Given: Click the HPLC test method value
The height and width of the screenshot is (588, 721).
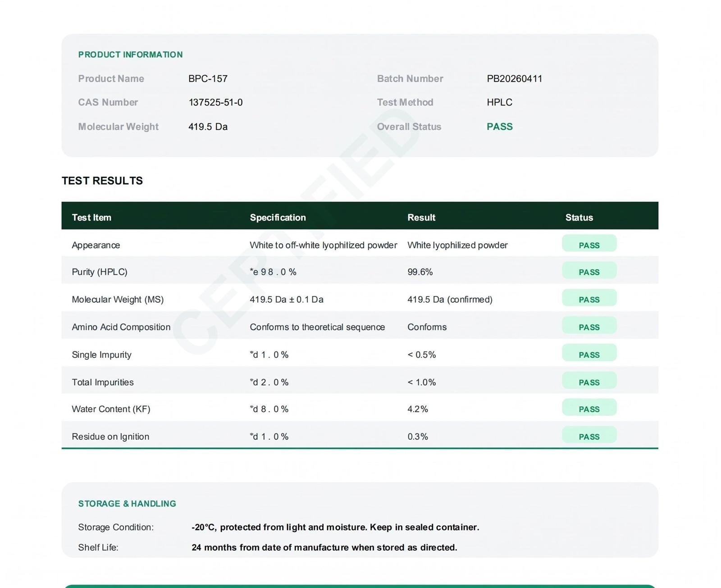Looking at the screenshot, I should click(x=499, y=102).
